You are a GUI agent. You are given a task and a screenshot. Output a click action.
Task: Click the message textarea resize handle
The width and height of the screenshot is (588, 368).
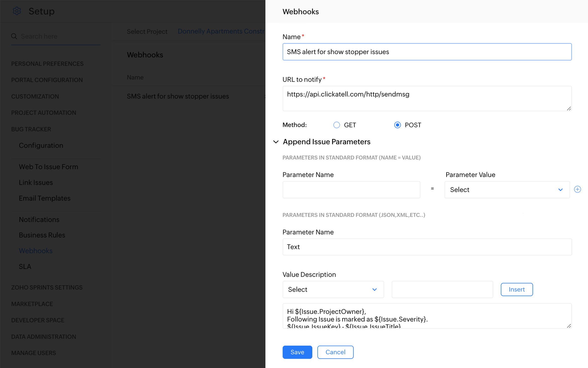tap(569, 326)
